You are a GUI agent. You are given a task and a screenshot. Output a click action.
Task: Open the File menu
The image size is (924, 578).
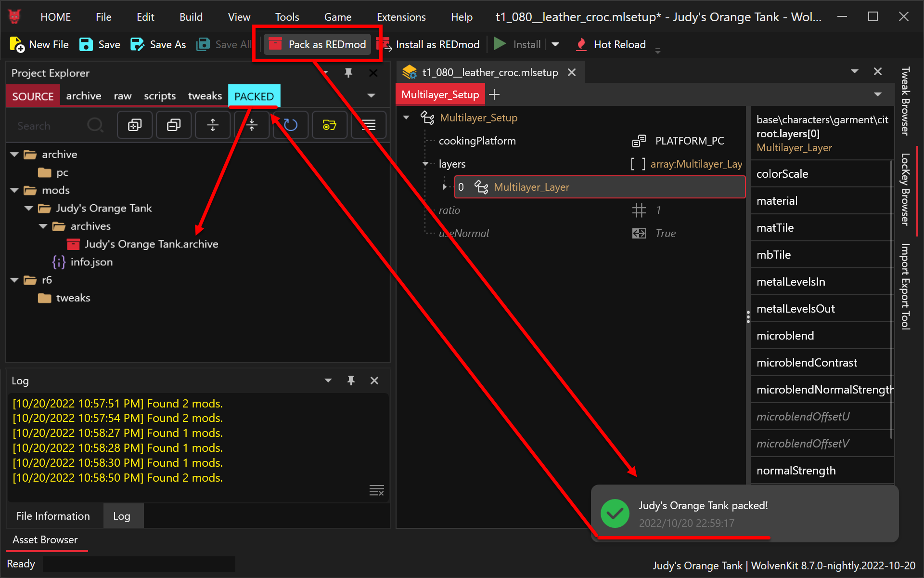pos(103,17)
